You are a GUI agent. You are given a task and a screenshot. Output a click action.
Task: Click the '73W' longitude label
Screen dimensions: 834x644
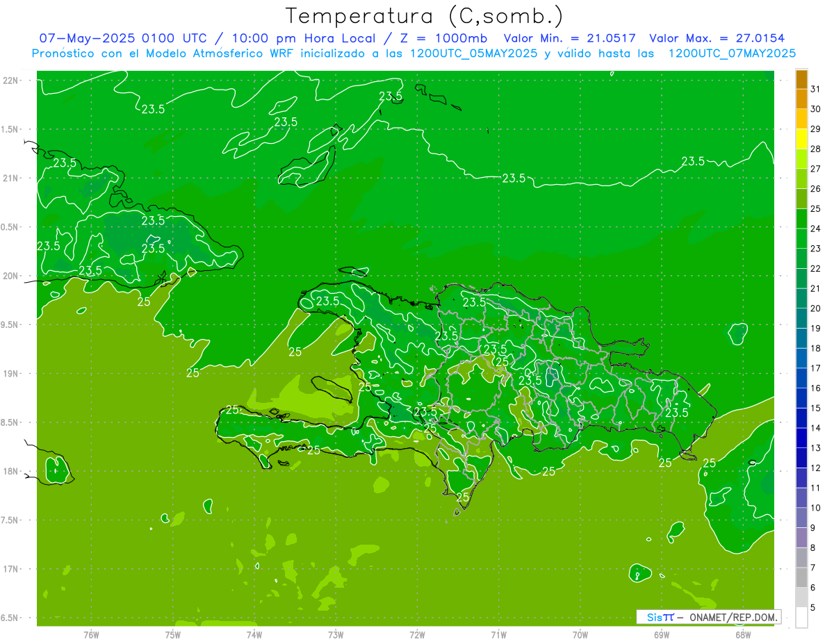(336, 634)
